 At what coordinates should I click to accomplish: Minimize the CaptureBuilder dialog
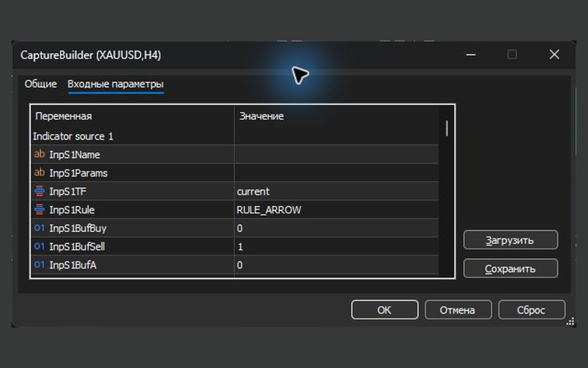[470, 55]
